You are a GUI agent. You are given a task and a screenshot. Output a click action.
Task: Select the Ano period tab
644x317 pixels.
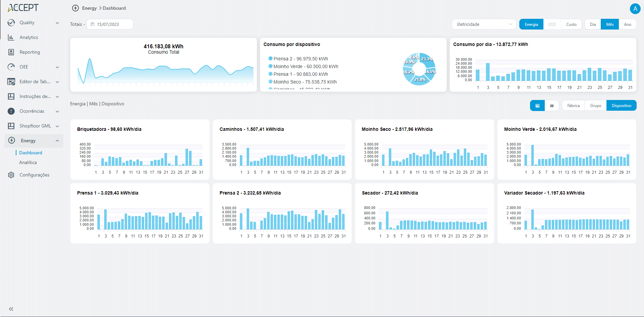click(x=627, y=24)
